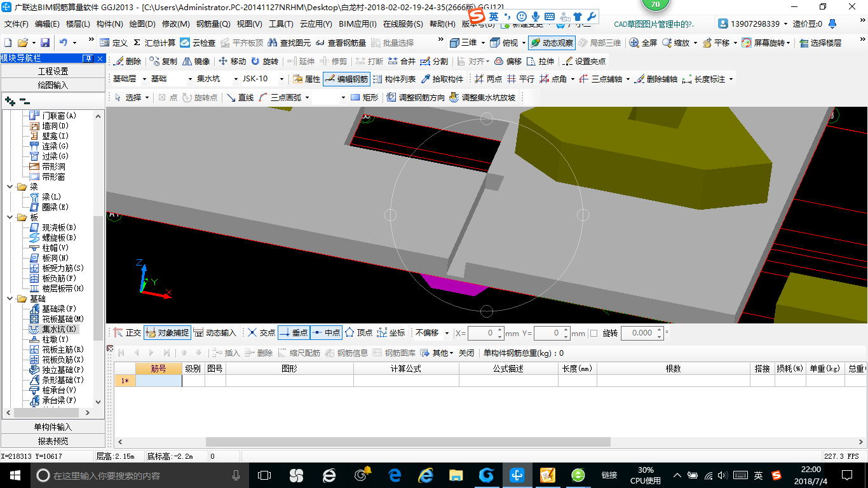868x488 pixels.
Task: Check the 旋转 rotation checkbox
Action: tap(593, 333)
